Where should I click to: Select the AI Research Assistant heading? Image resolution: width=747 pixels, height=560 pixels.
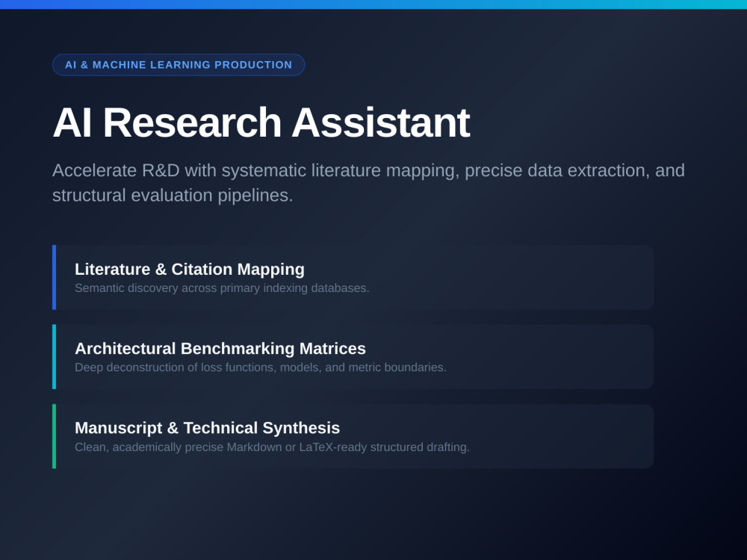coord(261,122)
